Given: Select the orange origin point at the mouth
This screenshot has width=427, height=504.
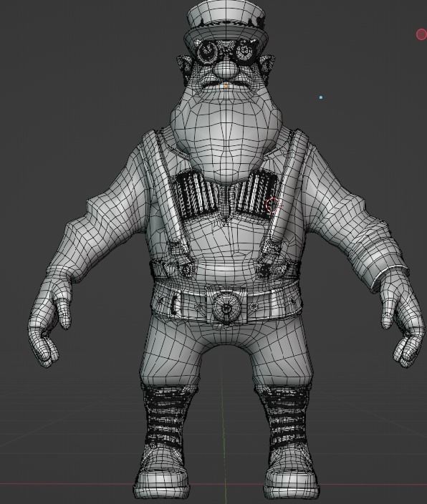Looking at the screenshot, I should (x=226, y=86).
